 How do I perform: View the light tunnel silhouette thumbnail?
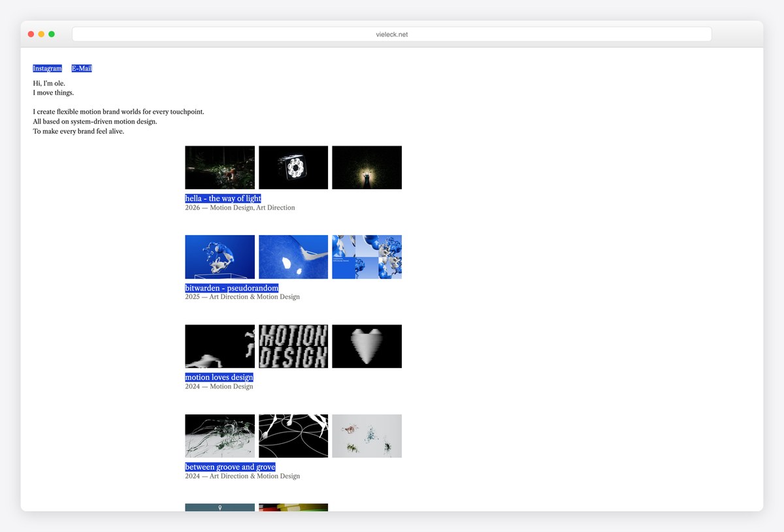pyautogui.click(x=367, y=168)
